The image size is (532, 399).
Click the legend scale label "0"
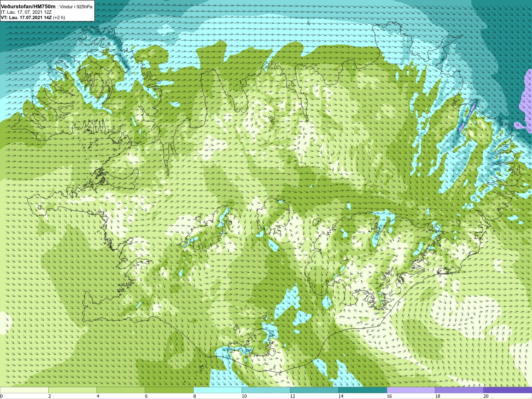click(2, 396)
